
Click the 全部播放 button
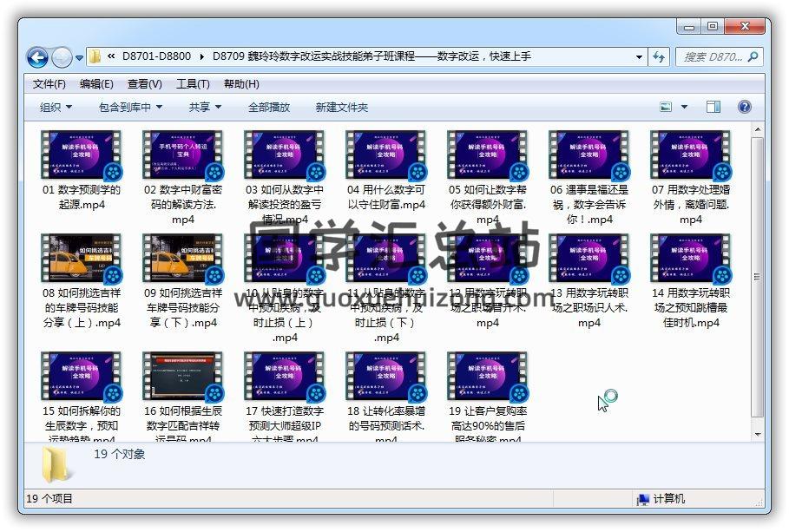pos(269,108)
